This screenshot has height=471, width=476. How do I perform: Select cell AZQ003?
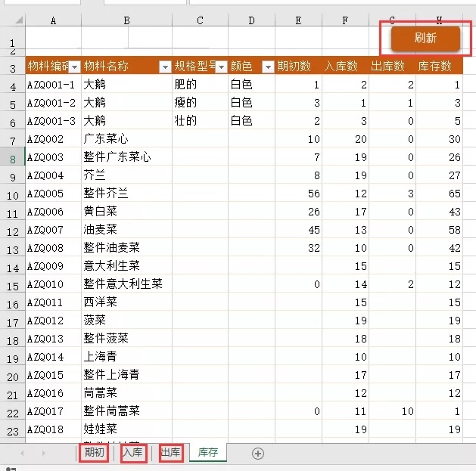(x=54, y=156)
